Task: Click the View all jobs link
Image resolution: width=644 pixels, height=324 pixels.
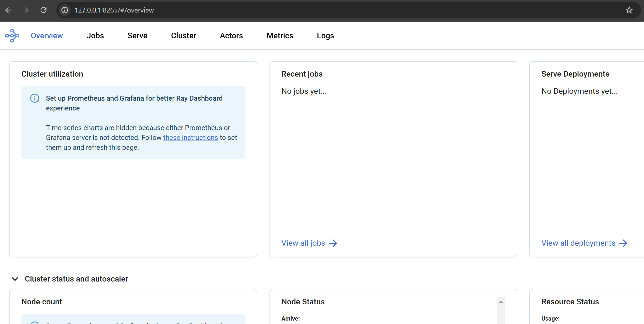Action: tap(303, 243)
